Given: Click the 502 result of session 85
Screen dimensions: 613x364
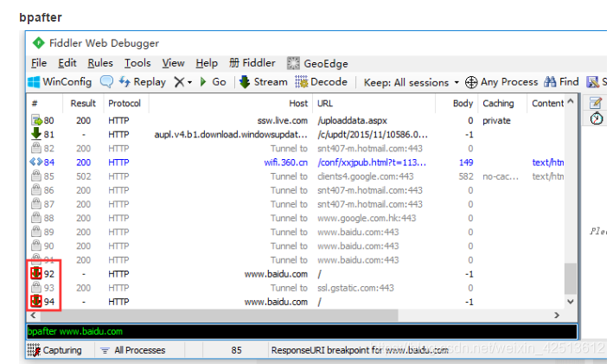Looking at the screenshot, I should coord(83,176).
